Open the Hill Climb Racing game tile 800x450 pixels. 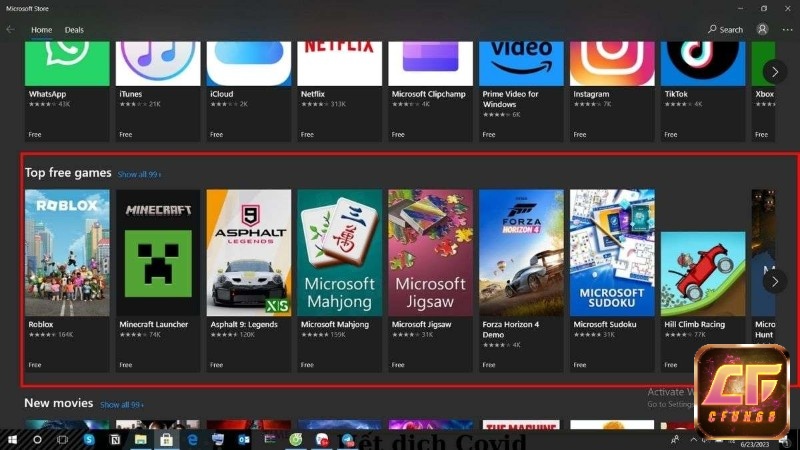pyautogui.click(x=703, y=301)
